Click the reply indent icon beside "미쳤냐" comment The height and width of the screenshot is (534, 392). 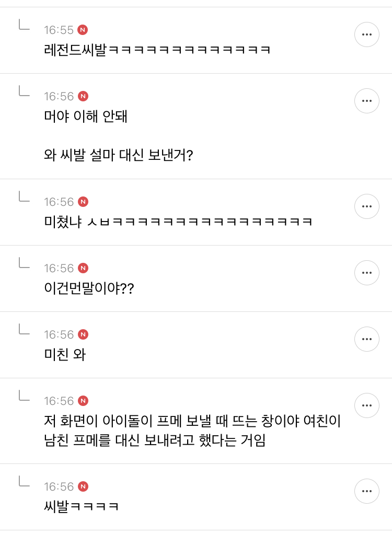pos(24,197)
